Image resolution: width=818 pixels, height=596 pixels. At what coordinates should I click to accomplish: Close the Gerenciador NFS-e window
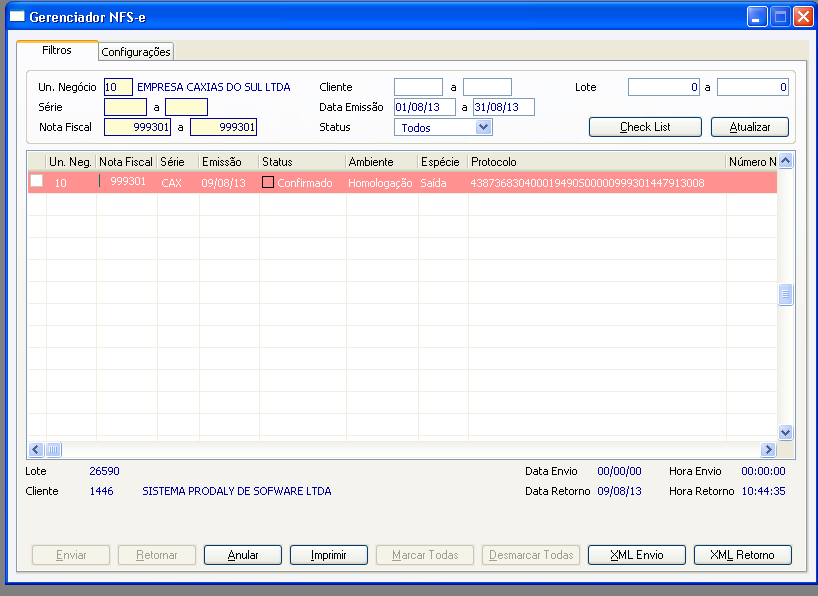(x=803, y=17)
